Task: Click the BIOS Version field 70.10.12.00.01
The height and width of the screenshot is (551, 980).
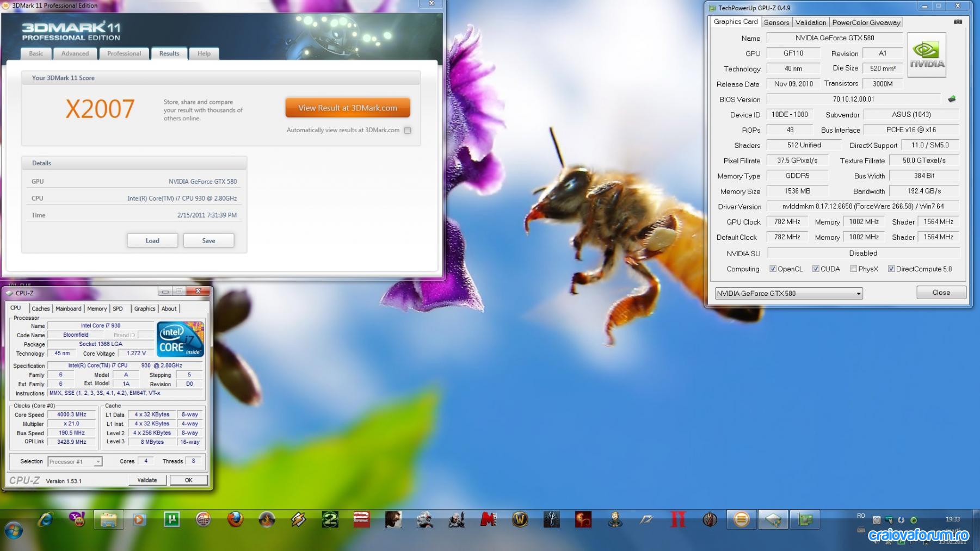Action: pyautogui.click(x=854, y=99)
